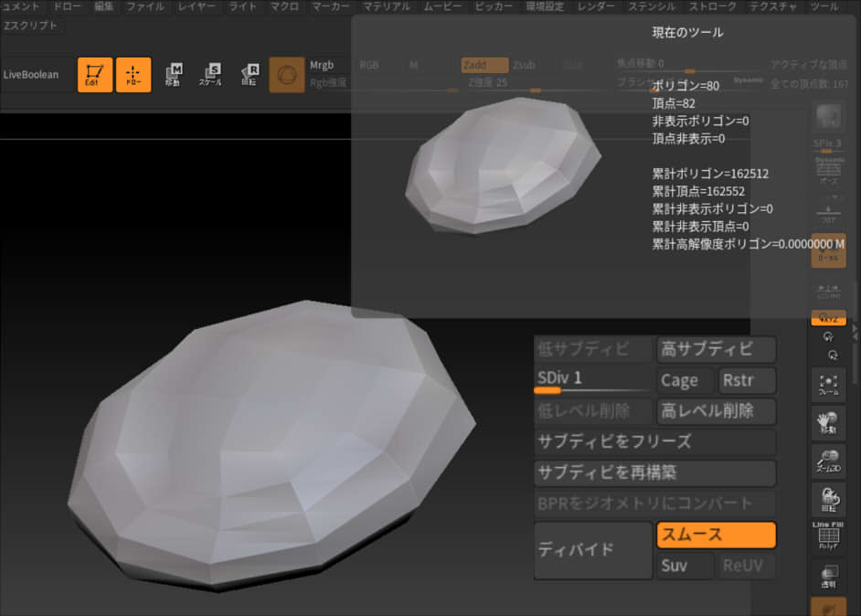861x616 pixels.
Task: Click 低サブディビ lower subdivision button
Action: tap(593, 349)
